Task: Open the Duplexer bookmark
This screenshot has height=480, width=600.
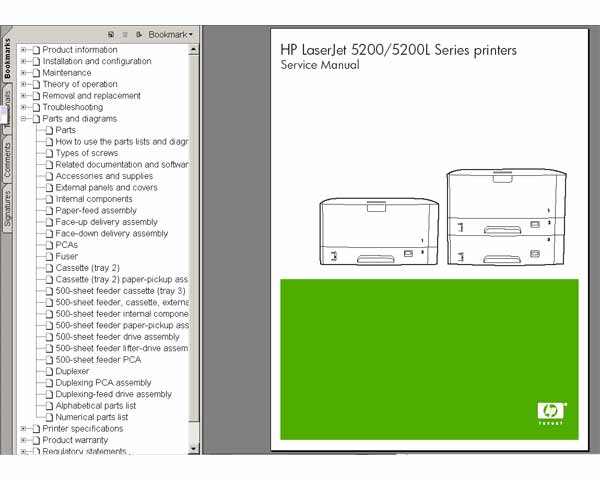Action: 72,371
